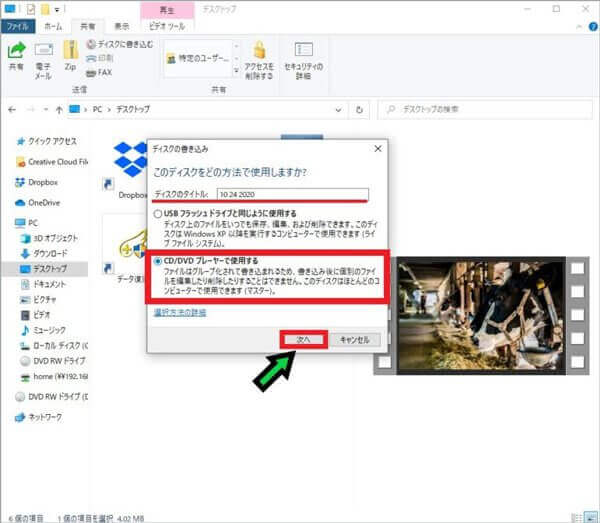Viewport: 600px width, 523px height.
Task: Select DVD RW drive under PC
Action: 53,361
